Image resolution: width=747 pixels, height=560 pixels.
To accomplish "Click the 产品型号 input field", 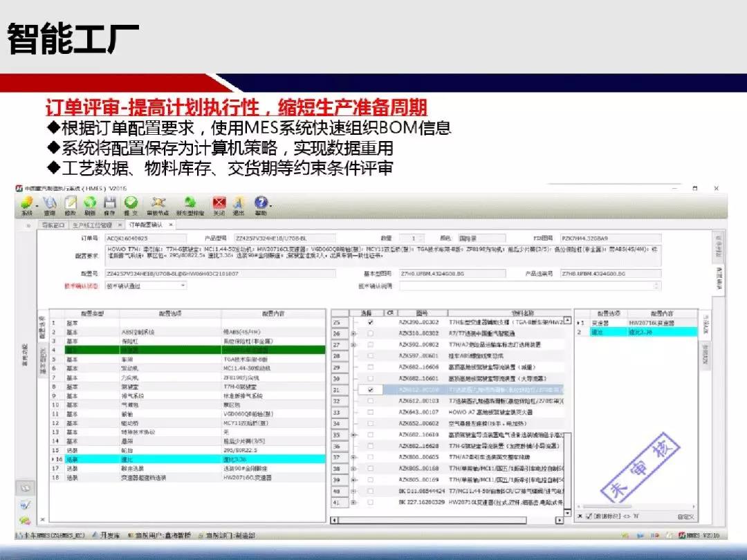I will [285, 238].
